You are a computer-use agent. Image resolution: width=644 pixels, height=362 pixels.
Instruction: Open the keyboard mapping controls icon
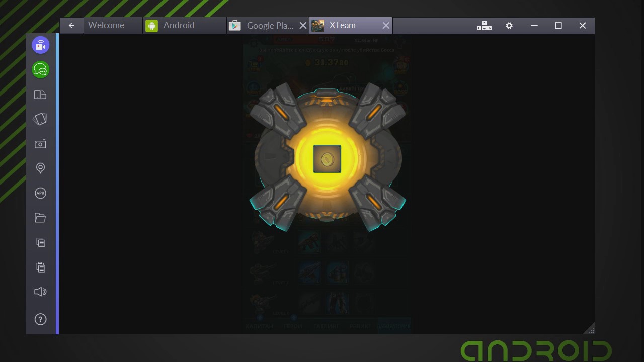tap(484, 26)
